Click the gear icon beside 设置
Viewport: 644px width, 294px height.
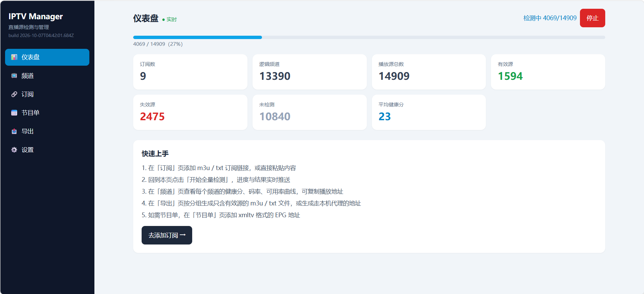(14, 150)
